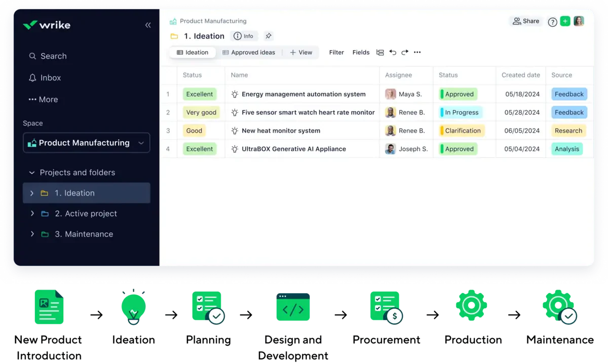Screen dimensions: 608x364
Task: Open the Inbox
Action: [45, 78]
